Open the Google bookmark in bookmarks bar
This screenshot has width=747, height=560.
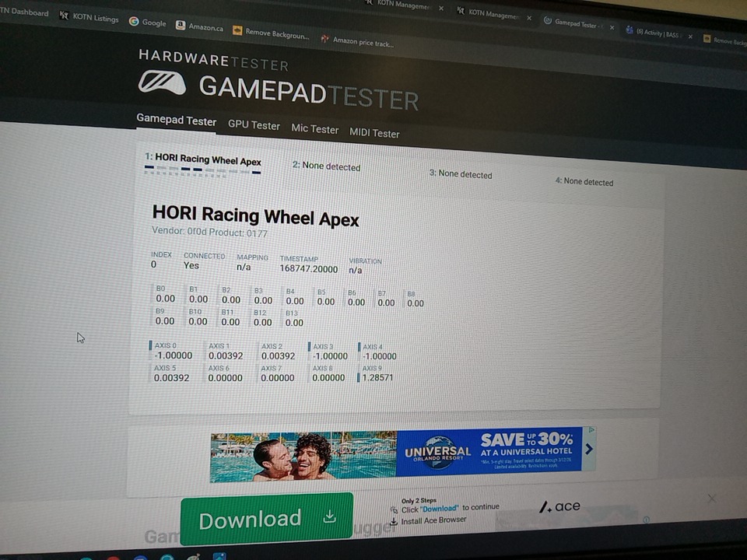click(147, 23)
